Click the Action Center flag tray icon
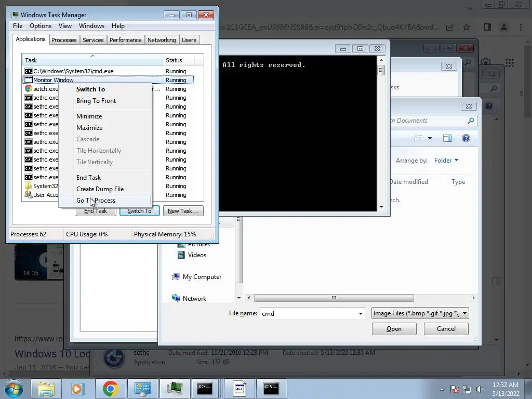Viewport: 532px width, 399px height. [454, 389]
